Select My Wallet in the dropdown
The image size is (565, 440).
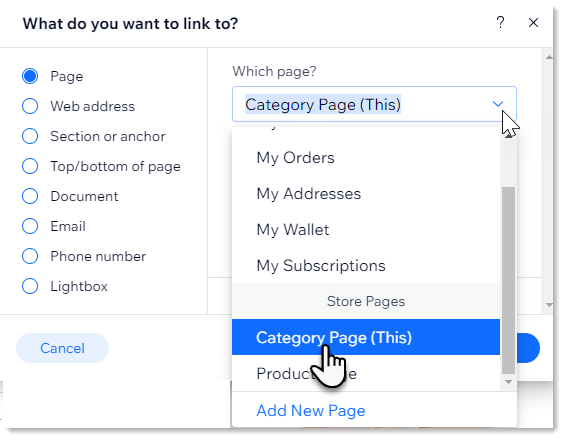366,230
